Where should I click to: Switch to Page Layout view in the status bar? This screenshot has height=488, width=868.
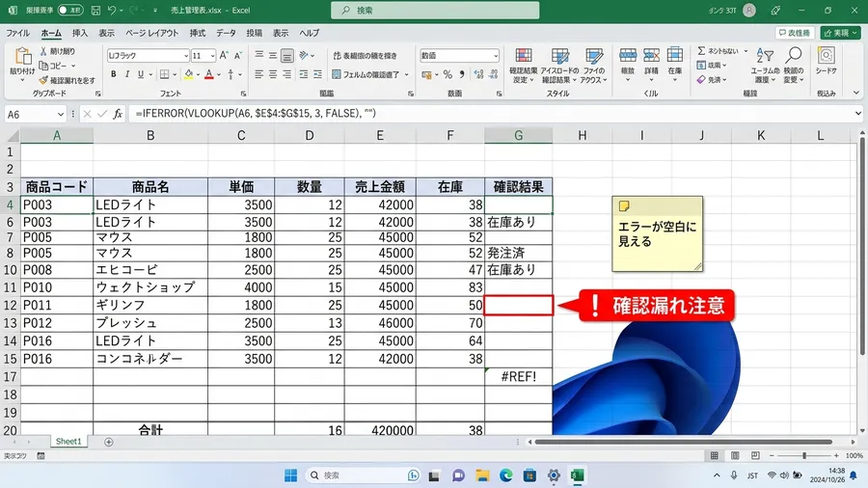tap(735, 455)
